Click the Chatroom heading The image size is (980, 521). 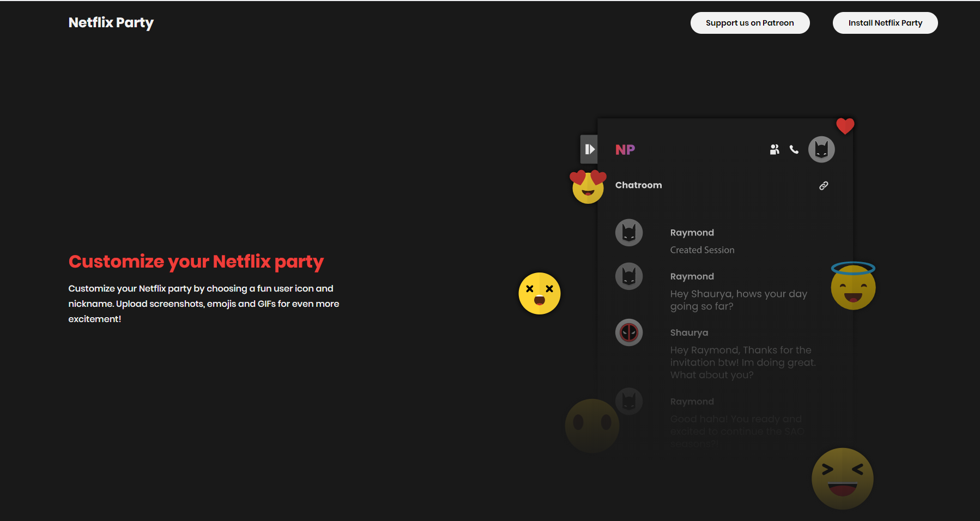click(x=639, y=185)
